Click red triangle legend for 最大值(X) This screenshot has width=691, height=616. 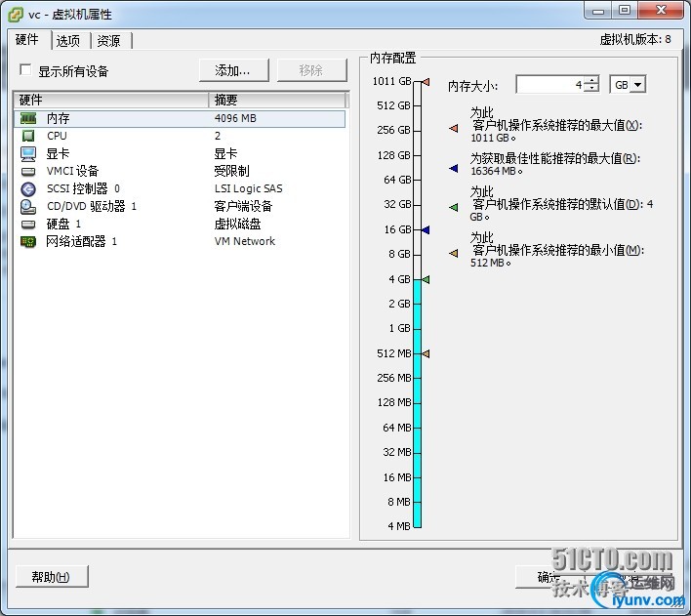point(454,128)
